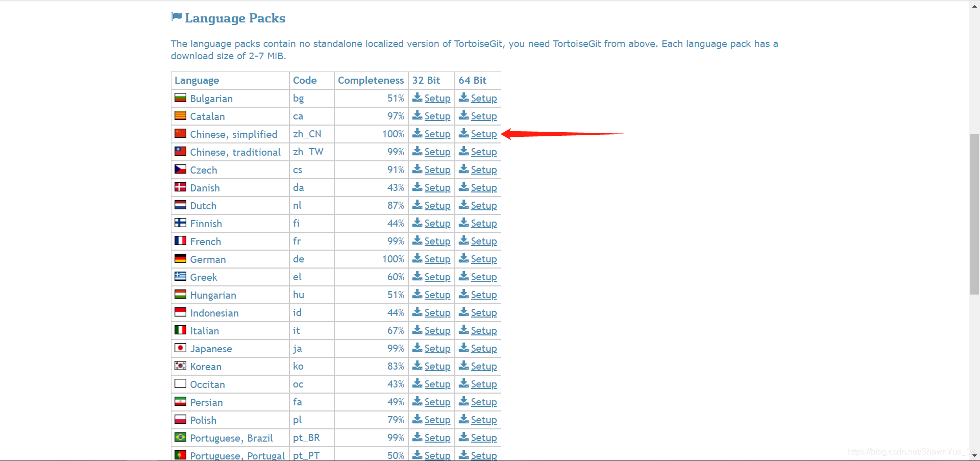Image resolution: width=980 pixels, height=461 pixels.
Task: Click the Finnish flag icon
Action: point(180,223)
